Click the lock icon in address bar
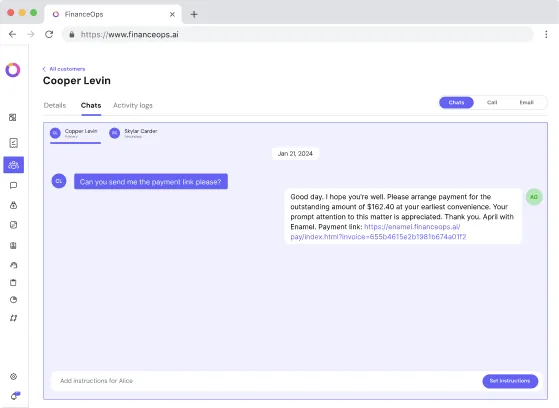 (72, 34)
